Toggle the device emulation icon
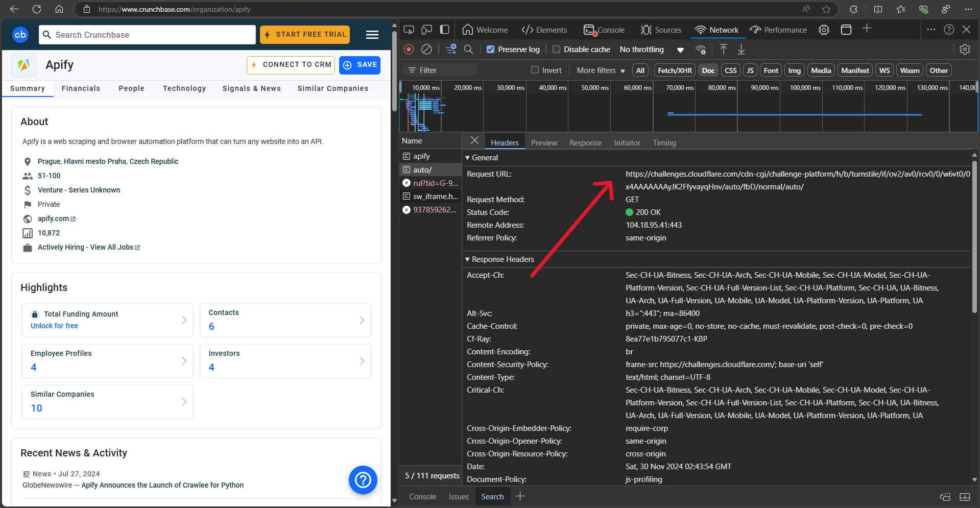This screenshot has height=508, width=980. 426,30
